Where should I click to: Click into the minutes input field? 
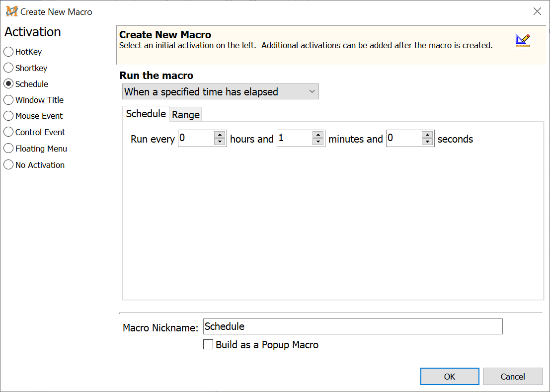(x=294, y=139)
